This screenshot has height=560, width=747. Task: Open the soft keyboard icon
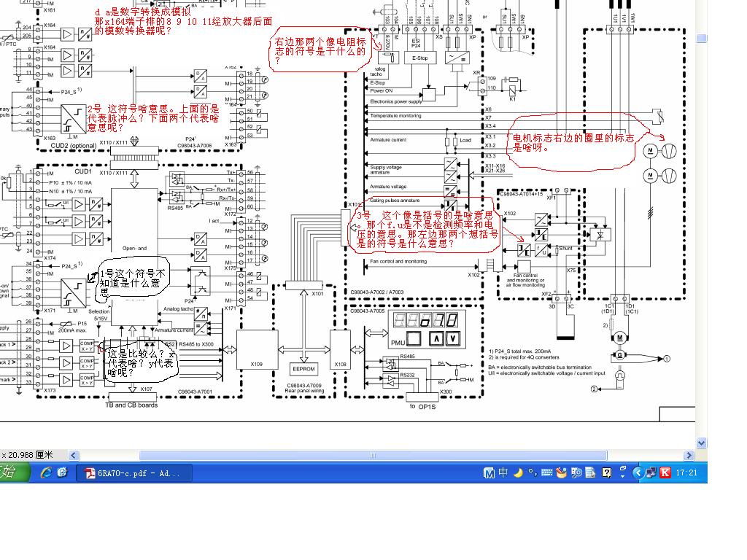pyautogui.click(x=546, y=472)
